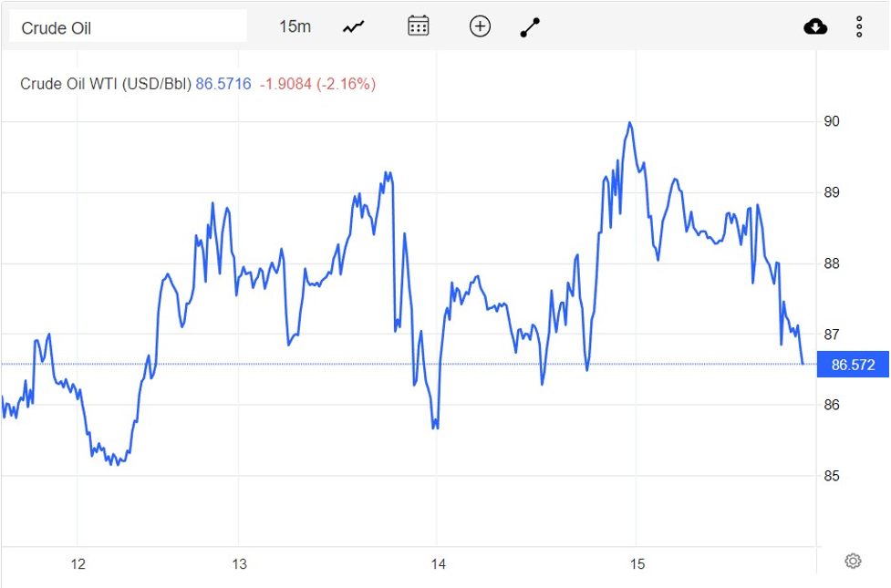The height and width of the screenshot is (588, 891).
Task: Click the 86.5716 price value in legend
Action: click(x=223, y=84)
